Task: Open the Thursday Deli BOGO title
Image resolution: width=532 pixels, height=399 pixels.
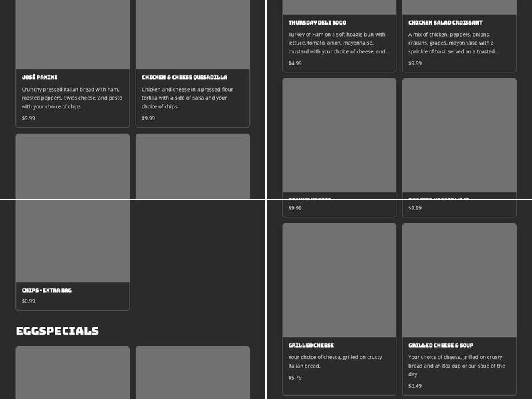Action: (317, 23)
